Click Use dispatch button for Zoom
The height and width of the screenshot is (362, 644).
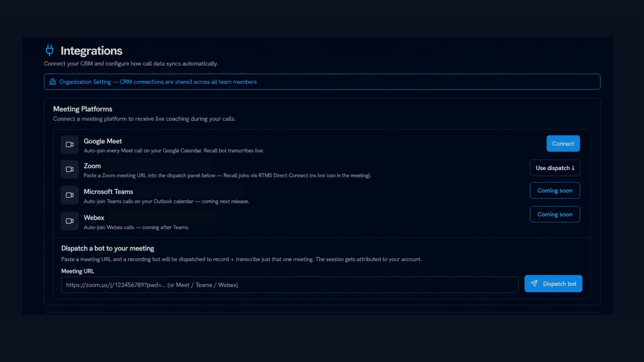(555, 168)
